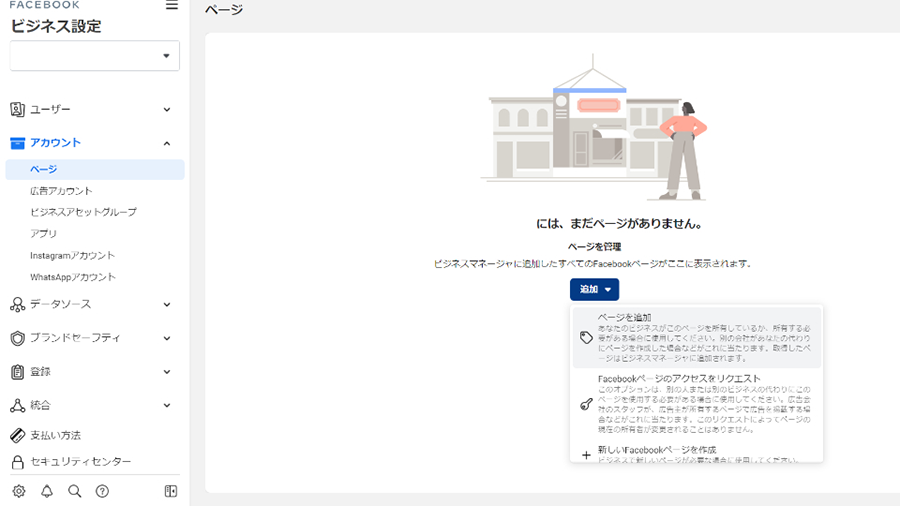900x506 pixels.
Task: Click the empty-state storefront illustration
Action: point(594,127)
